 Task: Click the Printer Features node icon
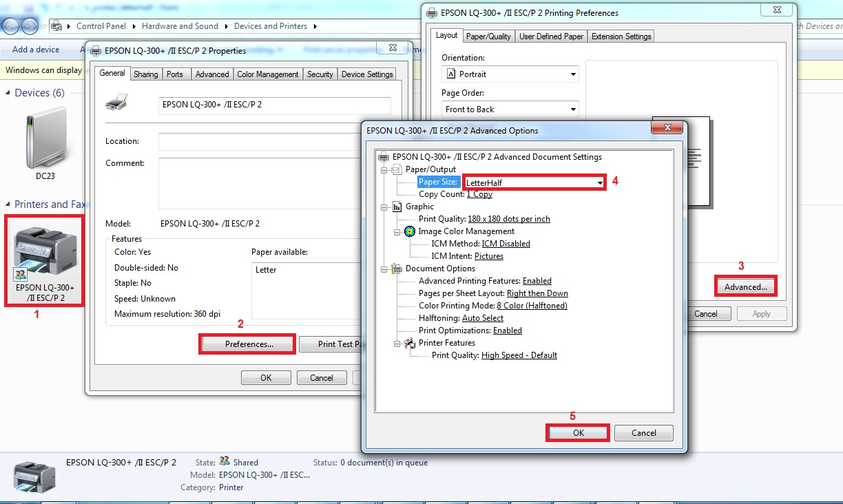[x=410, y=343]
